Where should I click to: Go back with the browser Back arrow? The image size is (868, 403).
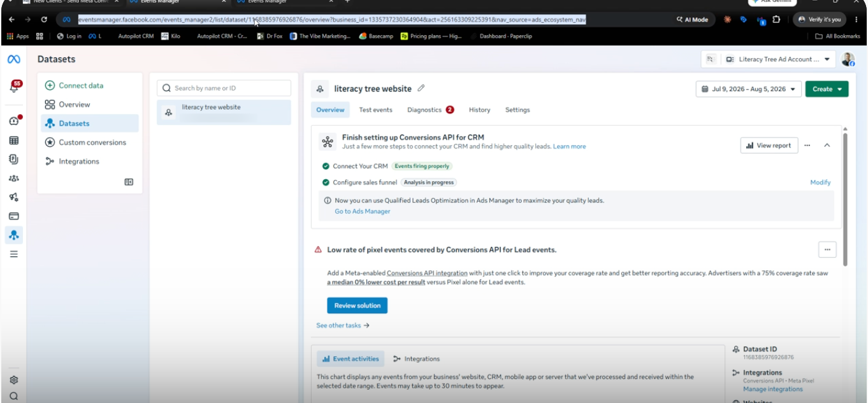pyautogui.click(x=11, y=20)
